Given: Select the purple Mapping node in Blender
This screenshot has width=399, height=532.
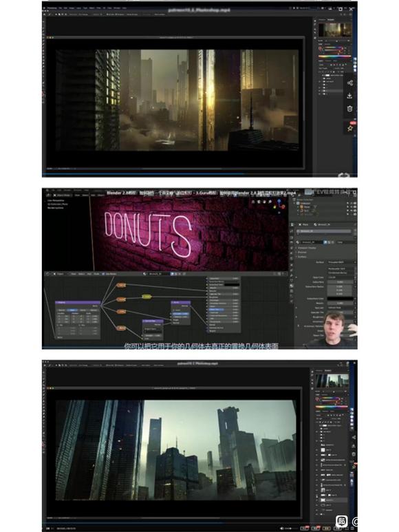Looking at the screenshot, I should [78, 319].
